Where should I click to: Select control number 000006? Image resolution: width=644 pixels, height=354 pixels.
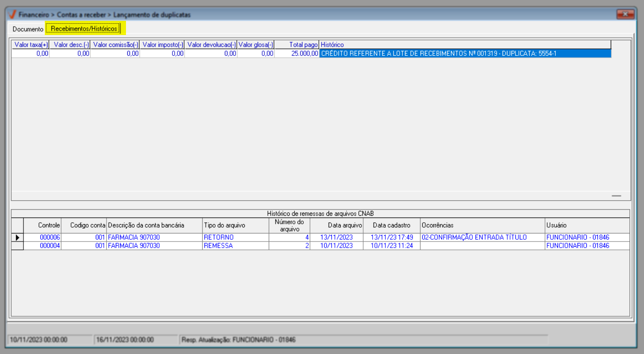[43, 237]
